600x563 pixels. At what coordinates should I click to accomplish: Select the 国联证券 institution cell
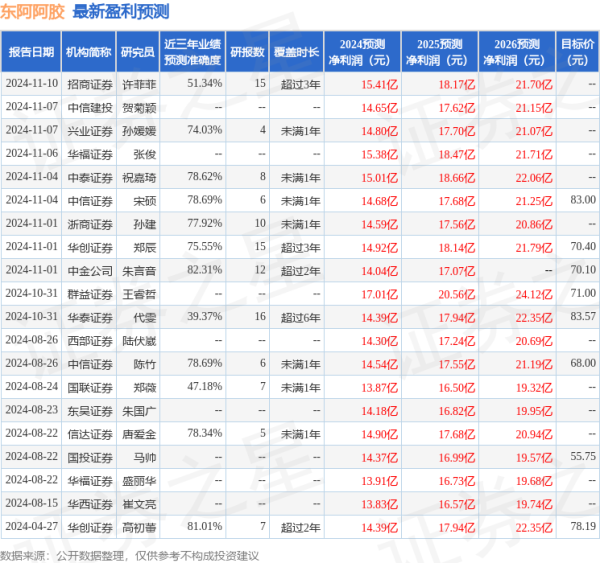(90, 388)
